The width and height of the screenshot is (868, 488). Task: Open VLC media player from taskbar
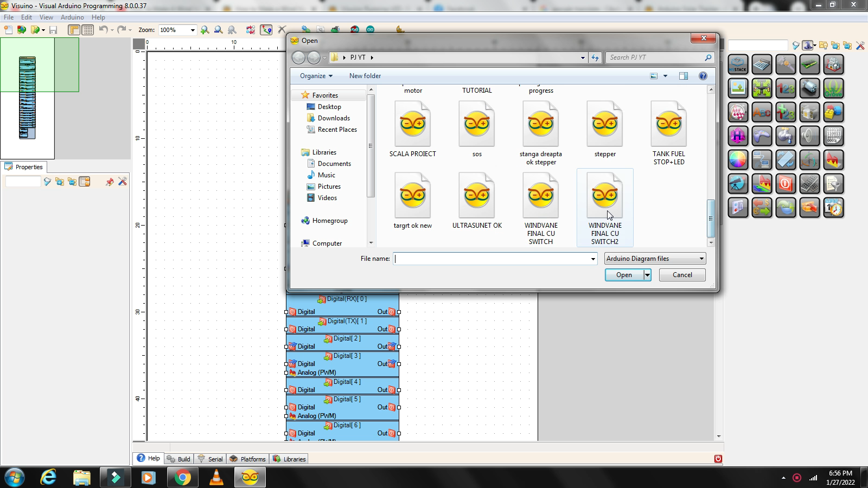click(x=216, y=477)
